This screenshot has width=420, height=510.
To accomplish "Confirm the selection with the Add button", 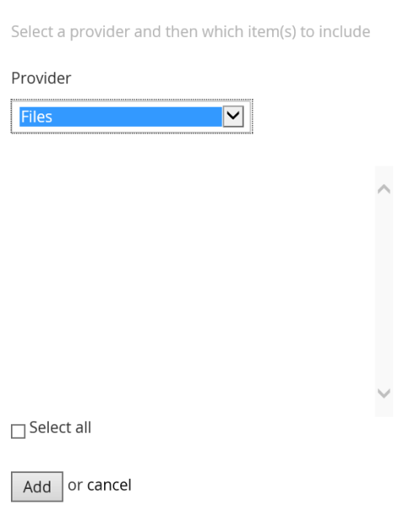I will point(37,486).
